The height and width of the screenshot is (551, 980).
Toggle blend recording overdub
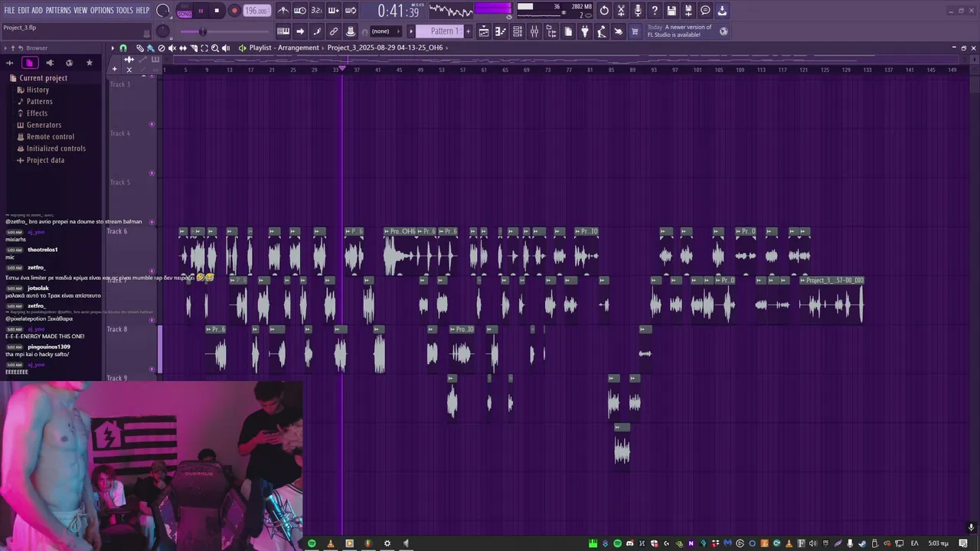click(x=334, y=11)
